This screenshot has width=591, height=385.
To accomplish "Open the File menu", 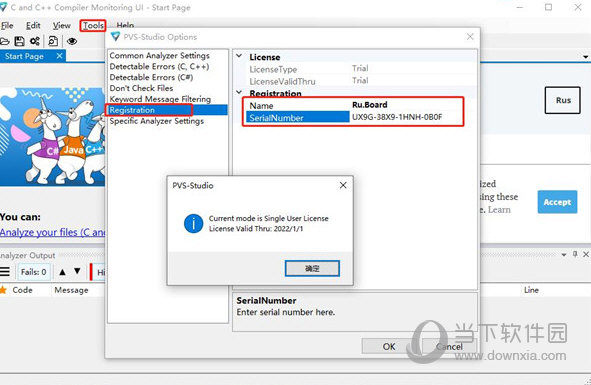I will tap(7, 26).
